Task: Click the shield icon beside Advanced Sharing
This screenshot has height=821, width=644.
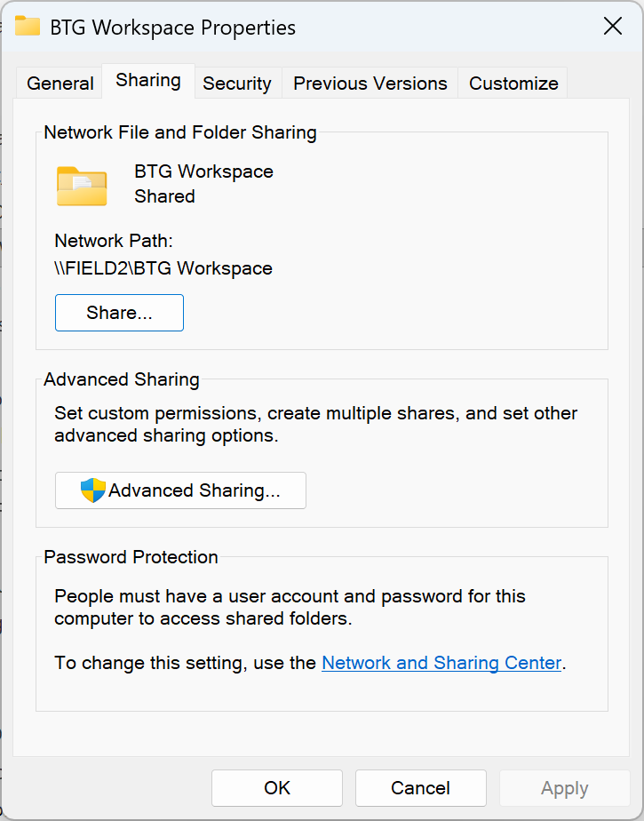Action: pos(92,490)
